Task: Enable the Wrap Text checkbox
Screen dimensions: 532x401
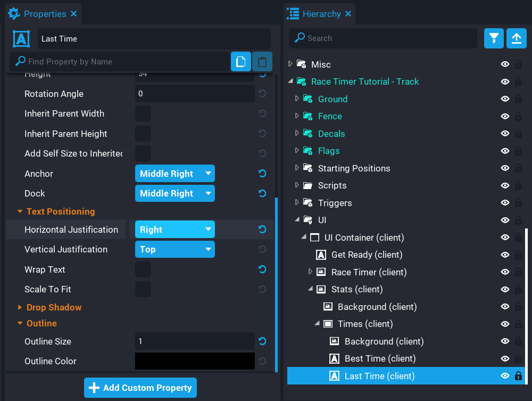Action: tap(143, 269)
